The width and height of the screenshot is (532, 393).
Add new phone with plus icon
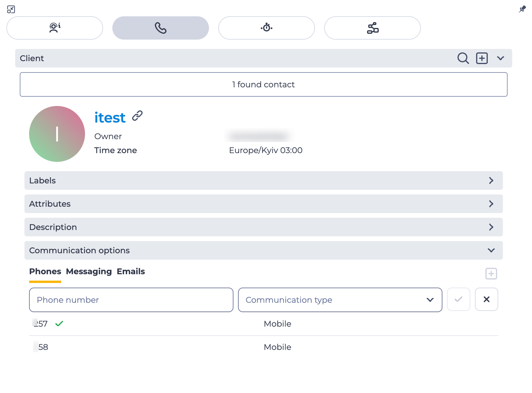tap(491, 274)
